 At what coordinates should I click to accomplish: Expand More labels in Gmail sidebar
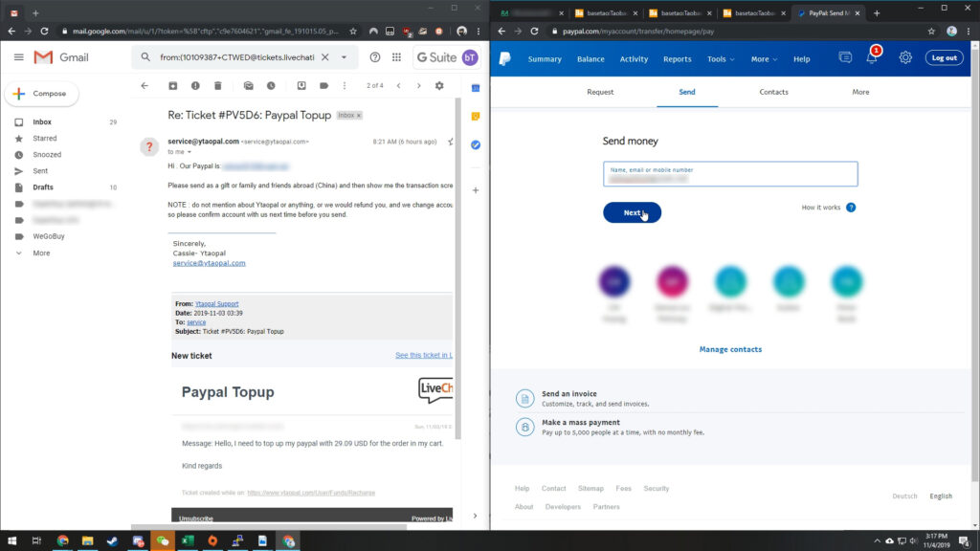point(41,253)
